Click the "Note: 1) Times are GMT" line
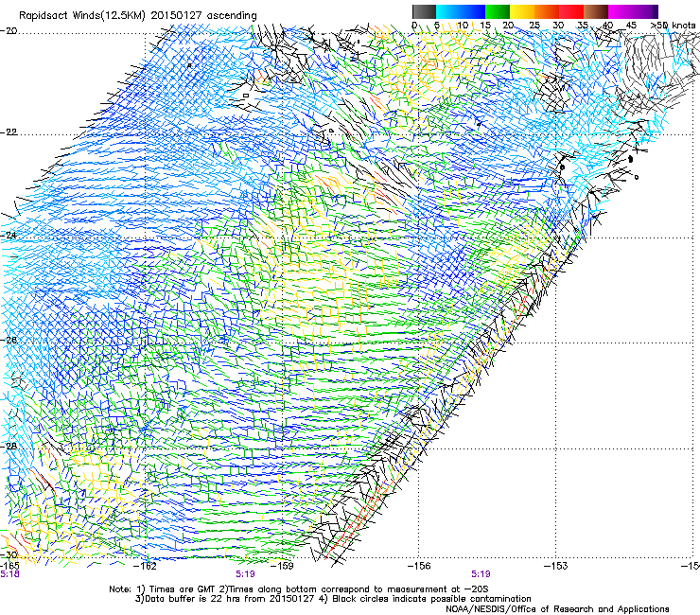Screen dimensions: 700x615 point(299,589)
